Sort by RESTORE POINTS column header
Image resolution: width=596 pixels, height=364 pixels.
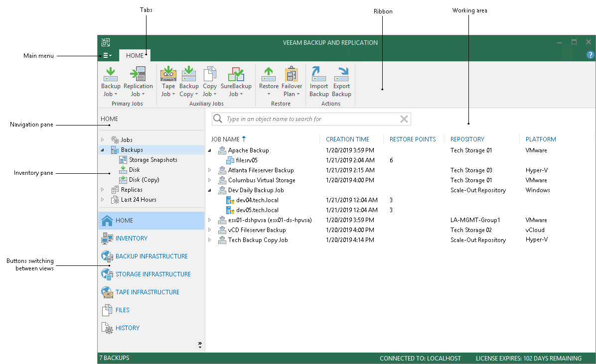point(413,139)
